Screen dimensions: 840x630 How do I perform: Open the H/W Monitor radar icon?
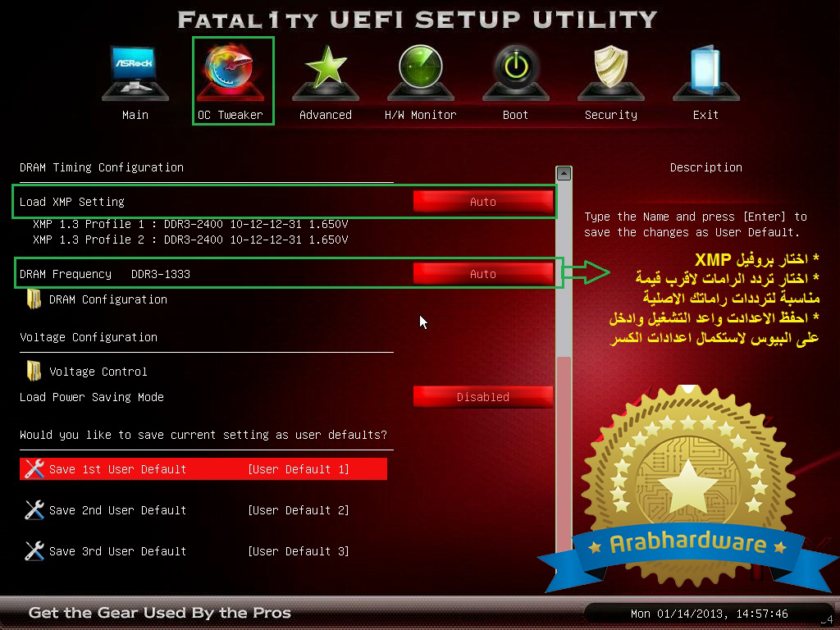pyautogui.click(x=421, y=73)
